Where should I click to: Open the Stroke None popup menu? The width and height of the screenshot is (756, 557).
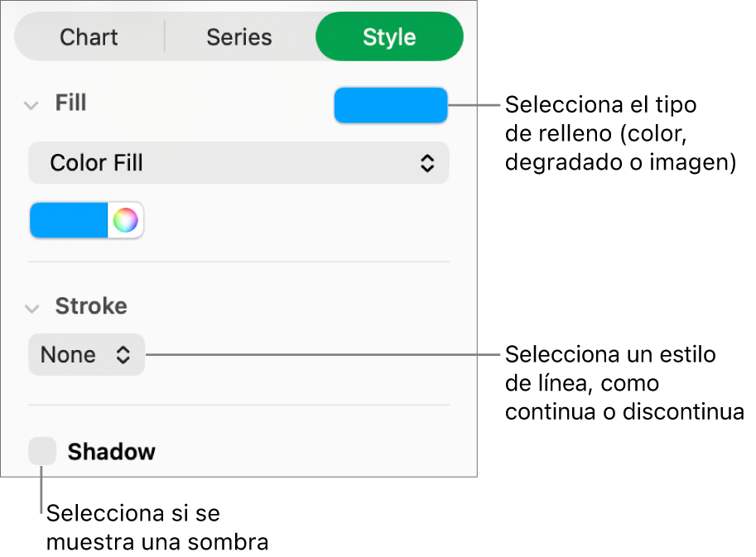click(86, 355)
